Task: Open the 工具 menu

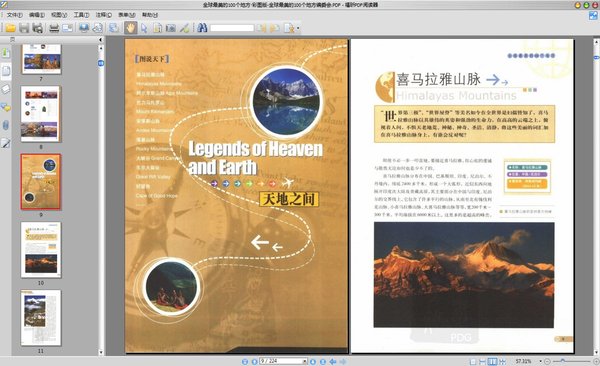Action: [x=82, y=15]
